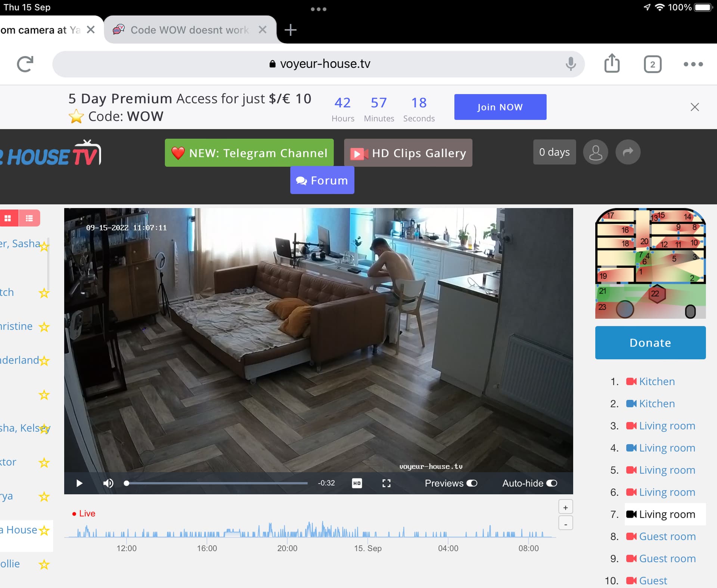The width and height of the screenshot is (717, 588).
Task: Open the browser share icon
Action: (x=612, y=64)
